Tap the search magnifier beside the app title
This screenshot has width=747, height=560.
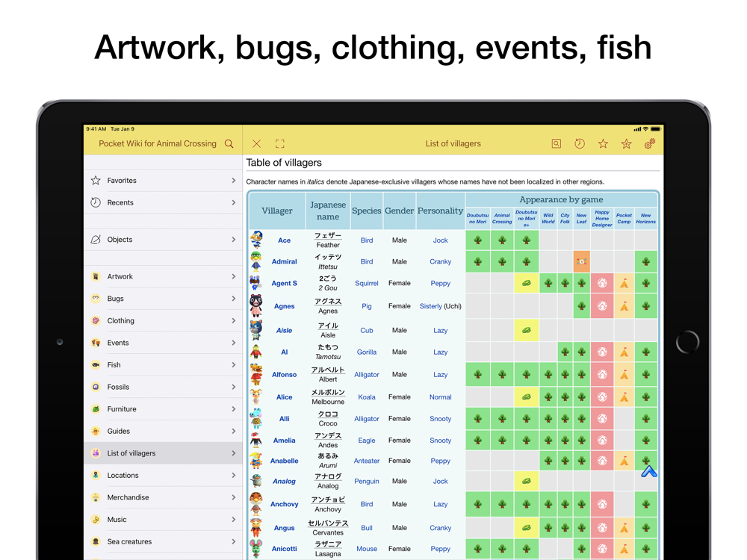point(229,144)
